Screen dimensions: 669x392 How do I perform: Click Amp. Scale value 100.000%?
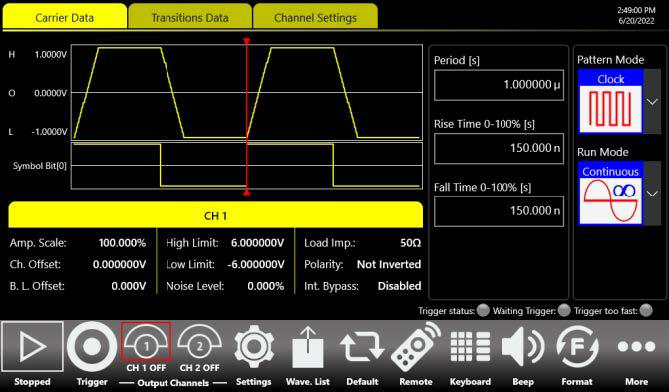(122, 243)
